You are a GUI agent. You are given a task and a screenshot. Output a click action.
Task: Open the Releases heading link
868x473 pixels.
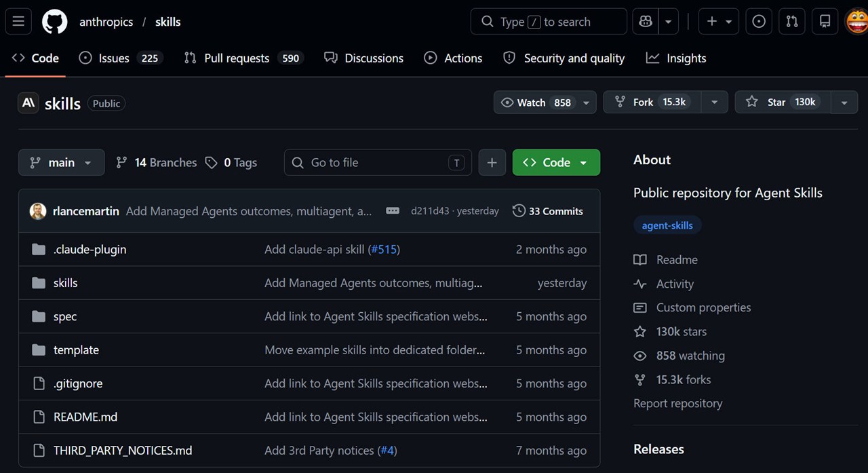point(658,449)
